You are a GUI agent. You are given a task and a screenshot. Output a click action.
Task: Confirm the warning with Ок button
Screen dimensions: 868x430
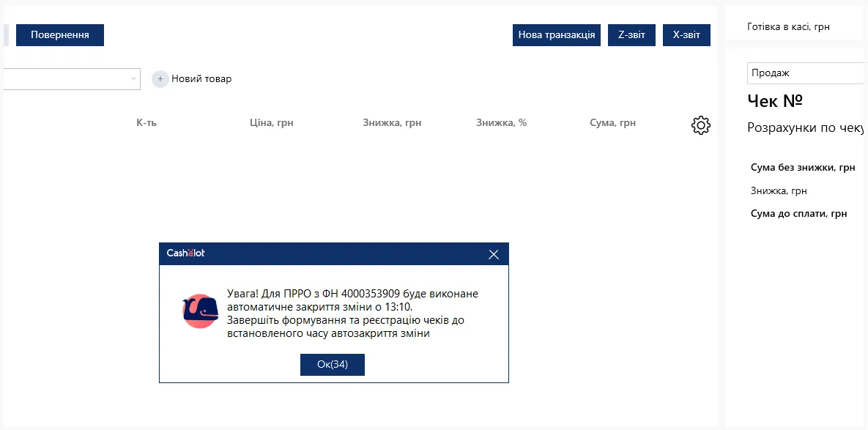point(332,365)
